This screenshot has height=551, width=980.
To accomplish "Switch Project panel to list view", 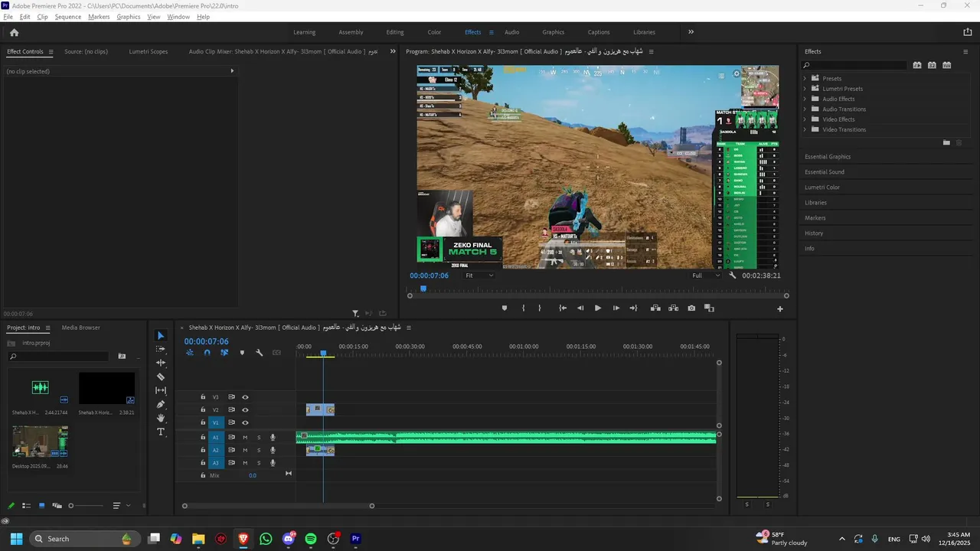I will point(26,506).
